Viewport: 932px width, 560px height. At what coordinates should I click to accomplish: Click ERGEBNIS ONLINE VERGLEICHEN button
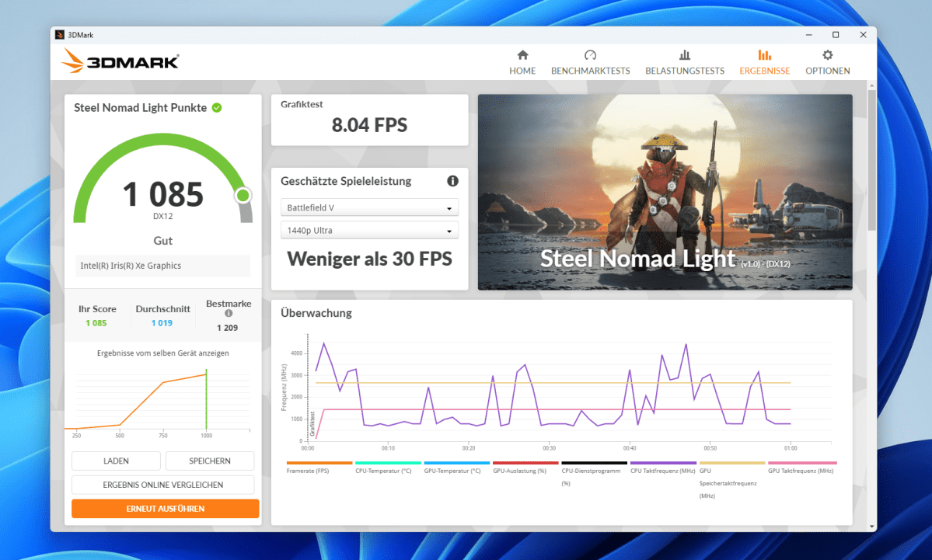(163, 485)
